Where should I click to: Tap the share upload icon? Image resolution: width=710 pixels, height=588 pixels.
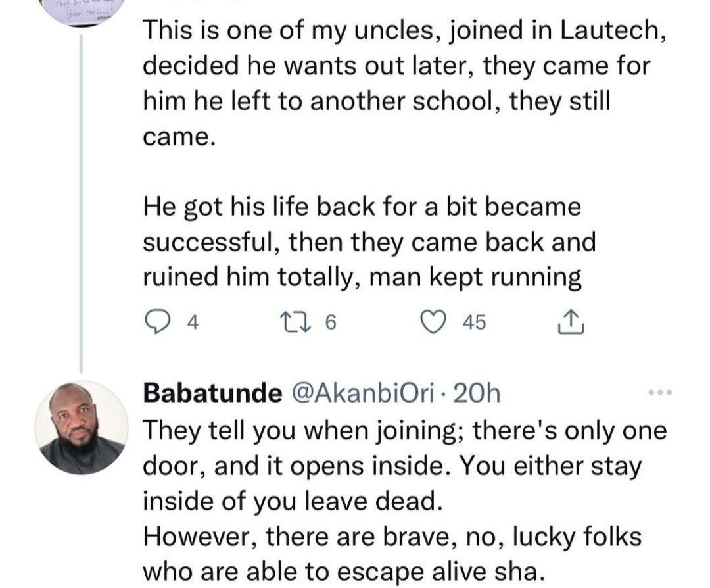(571, 322)
